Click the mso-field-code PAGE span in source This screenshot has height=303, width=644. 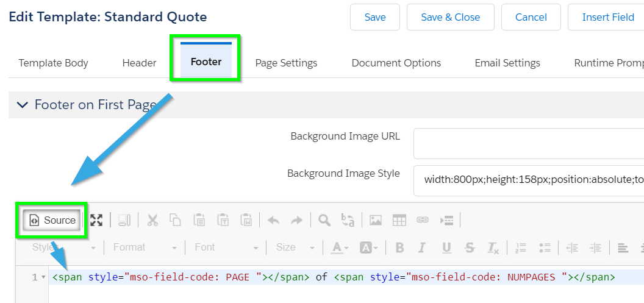[x=181, y=277]
